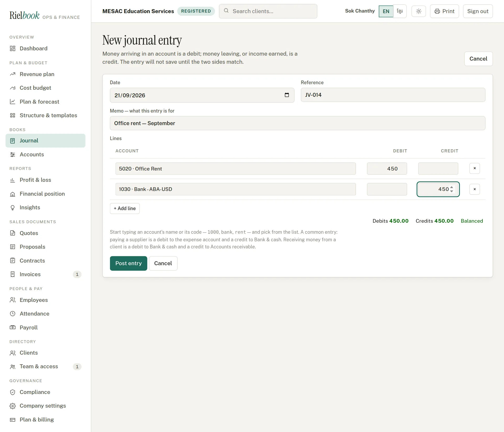
Task: Cancel next to Post entry
Action: click(163, 263)
